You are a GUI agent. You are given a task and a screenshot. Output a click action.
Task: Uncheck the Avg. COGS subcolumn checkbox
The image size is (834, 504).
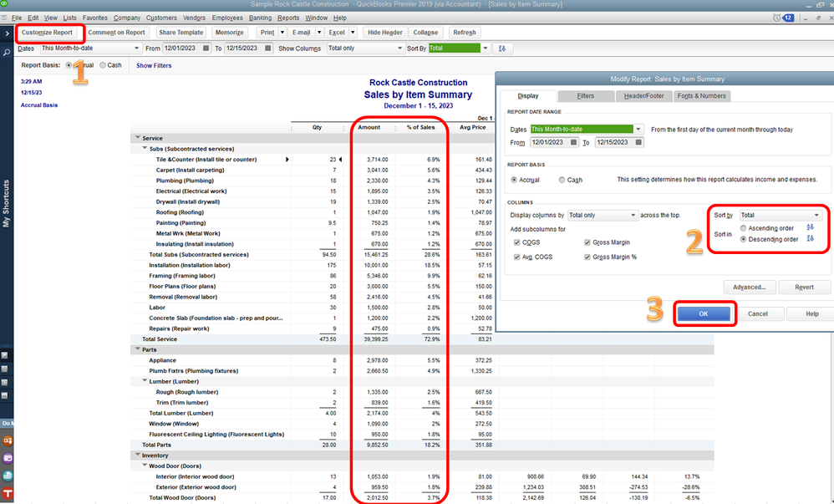516,257
